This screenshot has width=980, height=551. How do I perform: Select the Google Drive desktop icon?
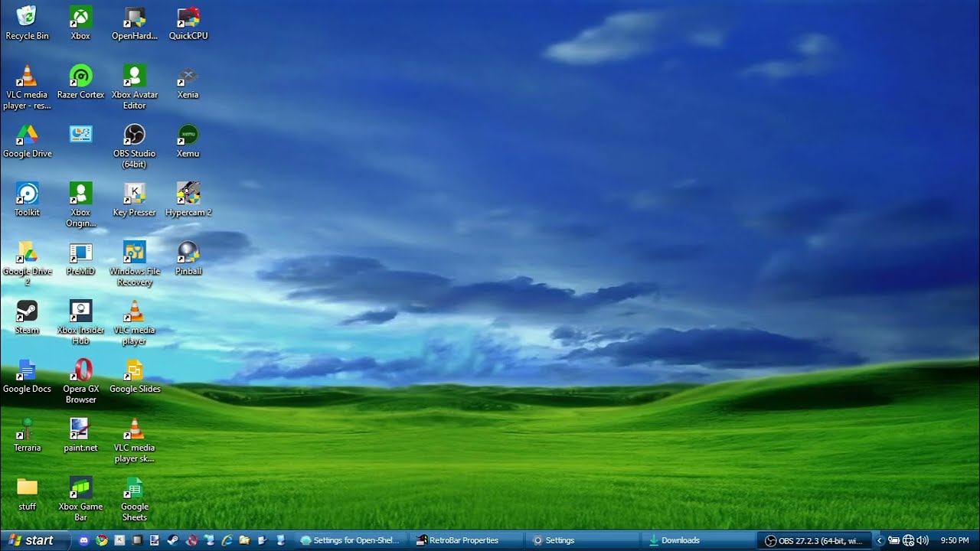[27, 141]
